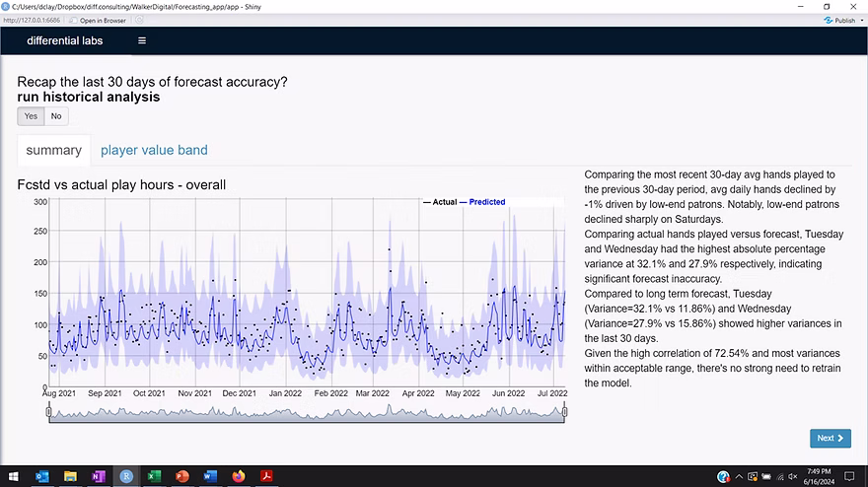Select No for historical analysis
The width and height of the screenshot is (868, 487).
click(x=56, y=116)
